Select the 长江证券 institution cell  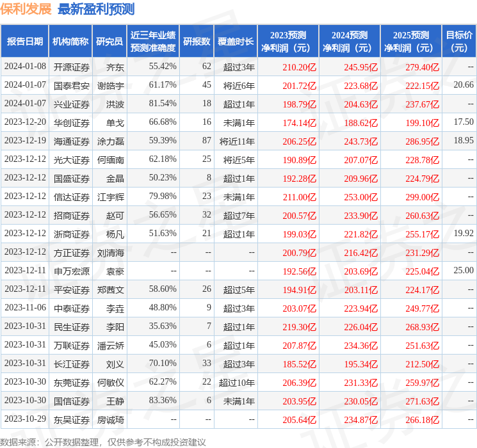tap(72, 364)
